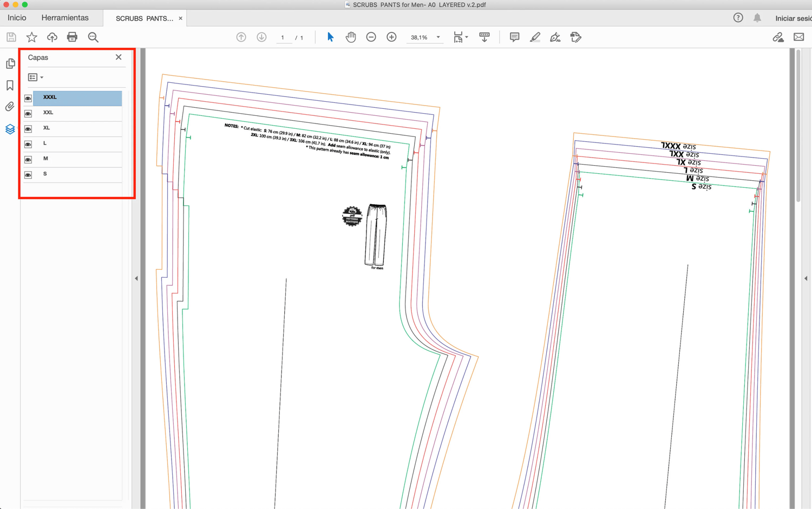Add a comment note
Viewport: 812px width, 509px height.
[514, 37]
